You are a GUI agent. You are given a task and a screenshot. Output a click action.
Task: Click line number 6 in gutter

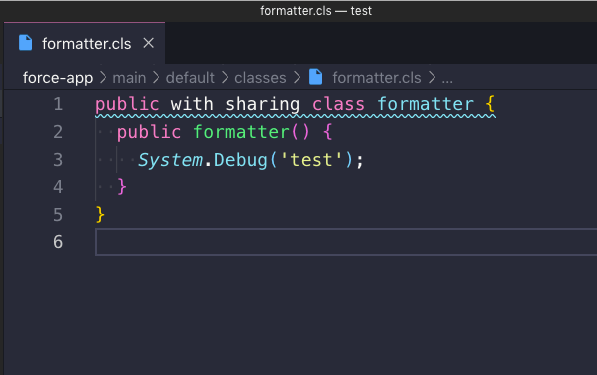[x=58, y=242]
